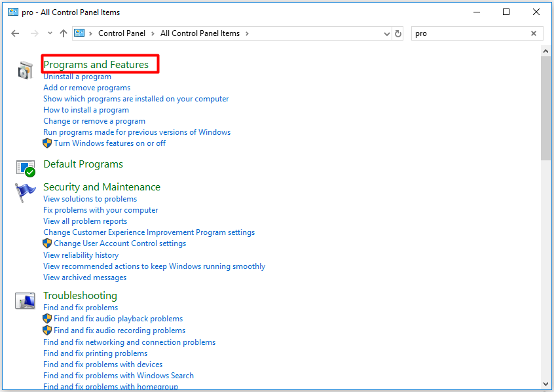Open Security and Maintenance heading
The image size is (554, 392).
pyautogui.click(x=102, y=187)
